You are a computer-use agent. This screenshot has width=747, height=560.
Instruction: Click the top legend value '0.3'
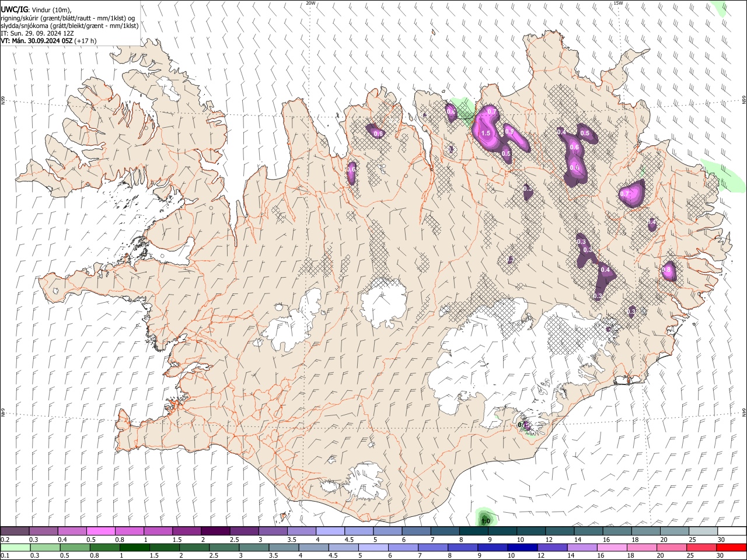[x=34, y=540]
